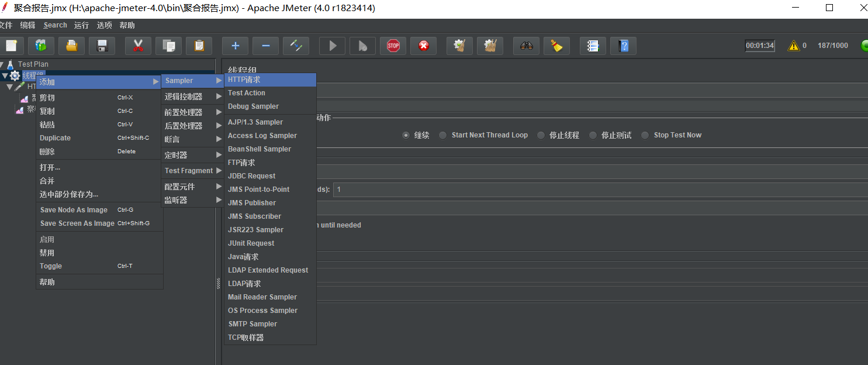Select Save Node As Image

(x=99, y=210)
